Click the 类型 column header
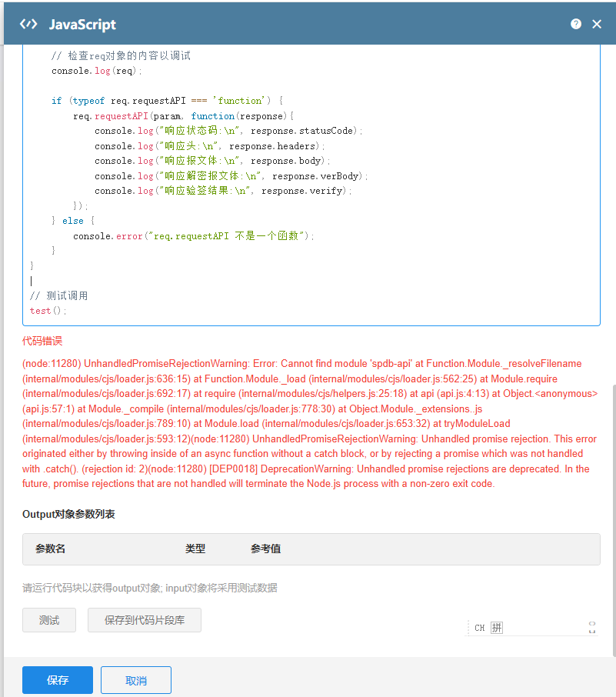Screen dimensions: 616x697 (195, 549)
